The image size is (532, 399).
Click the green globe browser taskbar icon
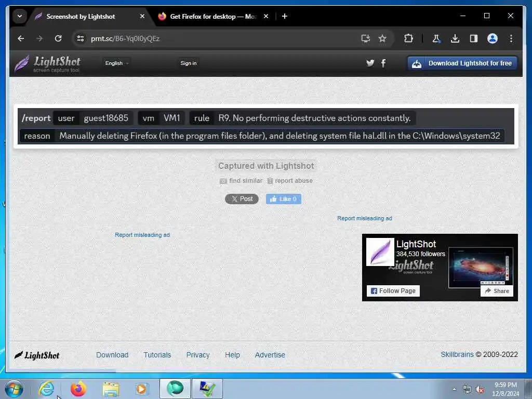175,389
